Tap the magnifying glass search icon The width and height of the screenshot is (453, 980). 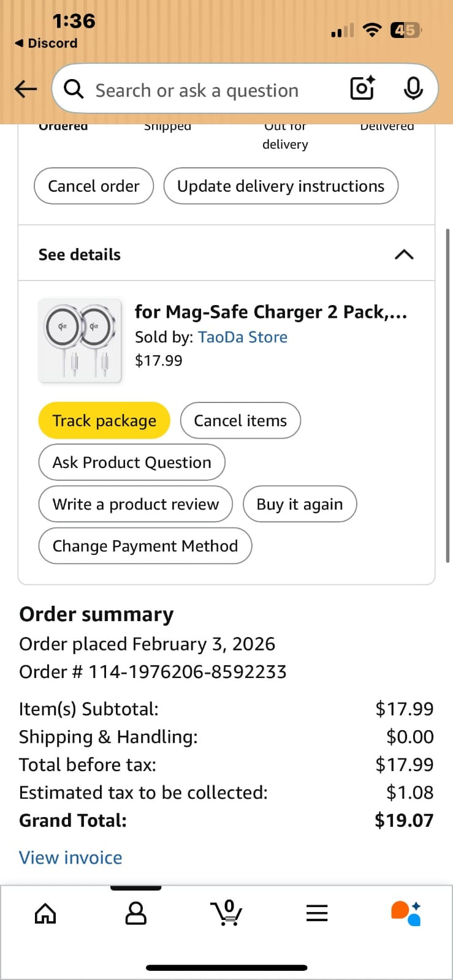point(74,89)
